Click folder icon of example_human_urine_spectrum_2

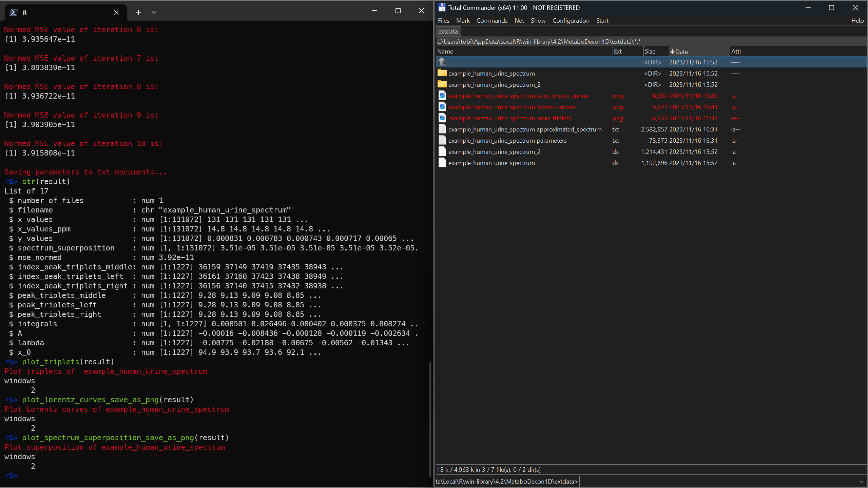pyautogui.click(x=442, y=84)
